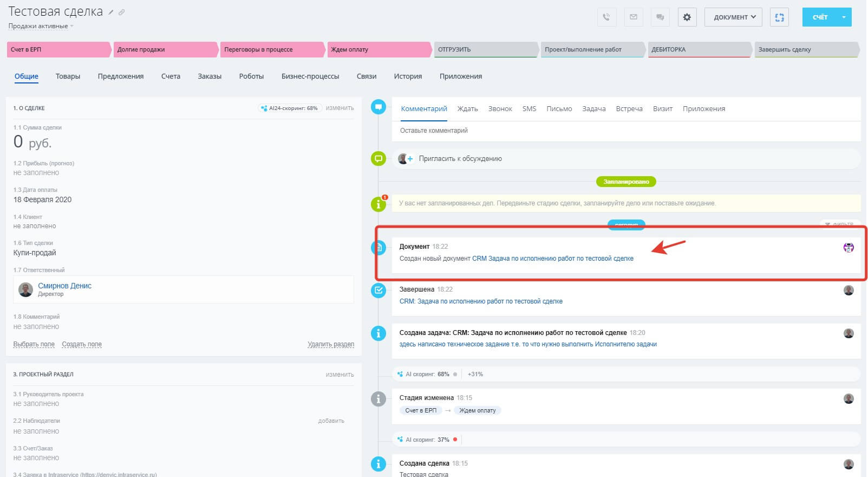The height and width of the screenshot is (477, 868).
Task: Click the phone call icon in header
Action: 606,17
